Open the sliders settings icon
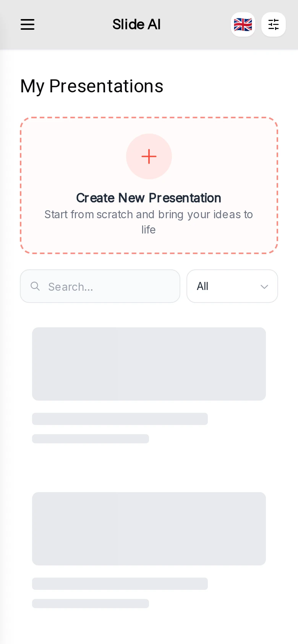 pos(274,24)
